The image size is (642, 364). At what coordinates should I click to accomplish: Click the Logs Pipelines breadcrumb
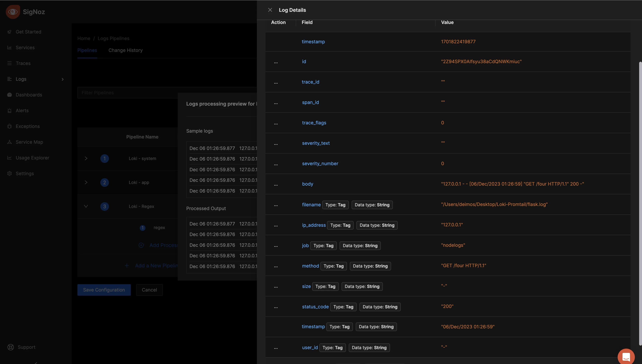click(x=113, y=38)
